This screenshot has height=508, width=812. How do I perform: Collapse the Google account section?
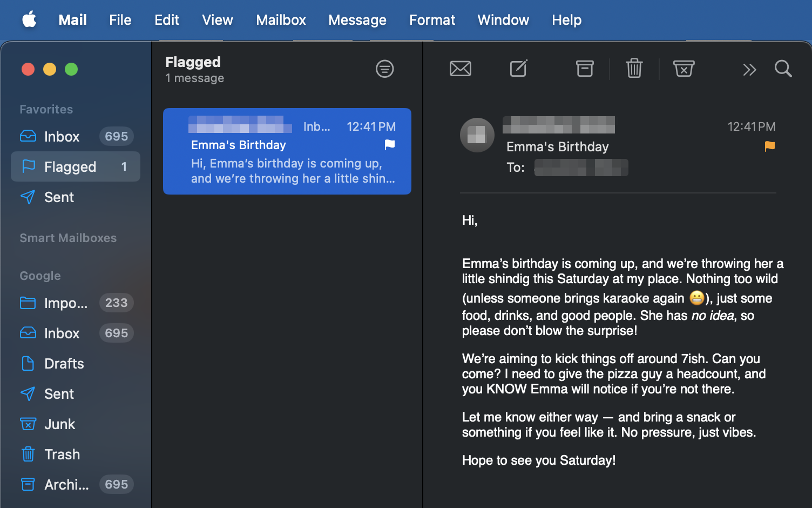[x=40, y=276]
